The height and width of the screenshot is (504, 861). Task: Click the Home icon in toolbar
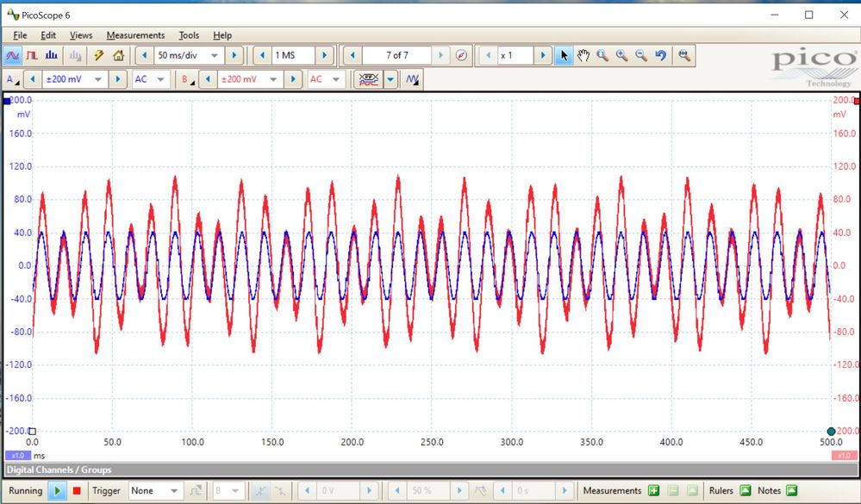(118, 55)
